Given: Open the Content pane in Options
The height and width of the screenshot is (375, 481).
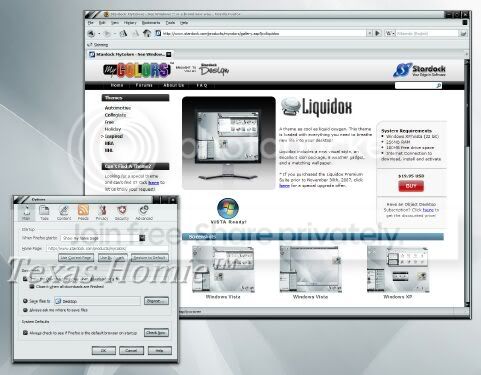Looking at the screenshot, I should click(x=64, y=213).
